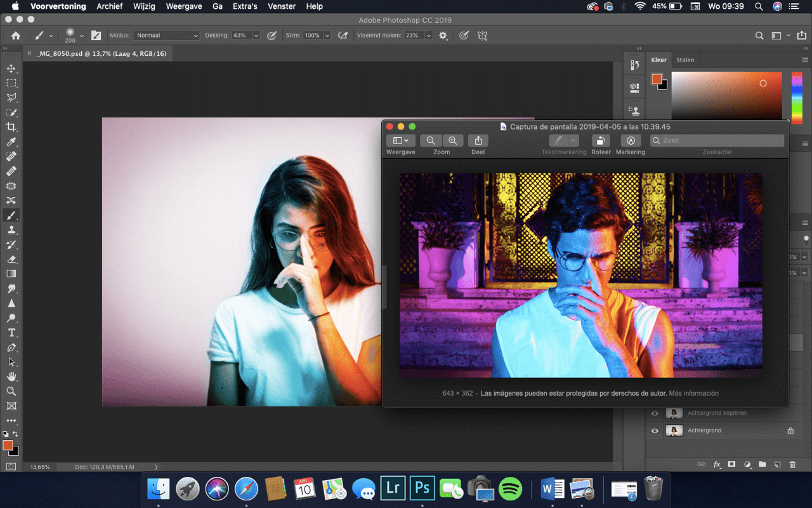Open the Modus blend mode dropdown
812x508 pixels.
point(167,36)
